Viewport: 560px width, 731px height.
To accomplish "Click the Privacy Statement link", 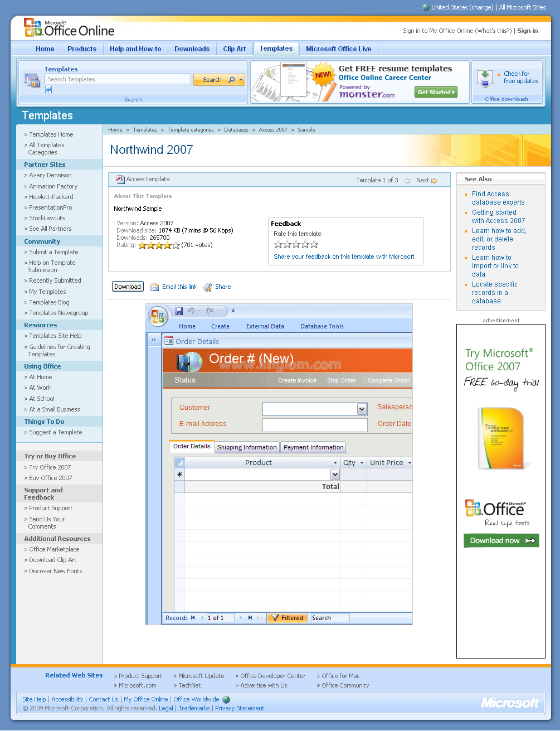I will tap(240, 708).
